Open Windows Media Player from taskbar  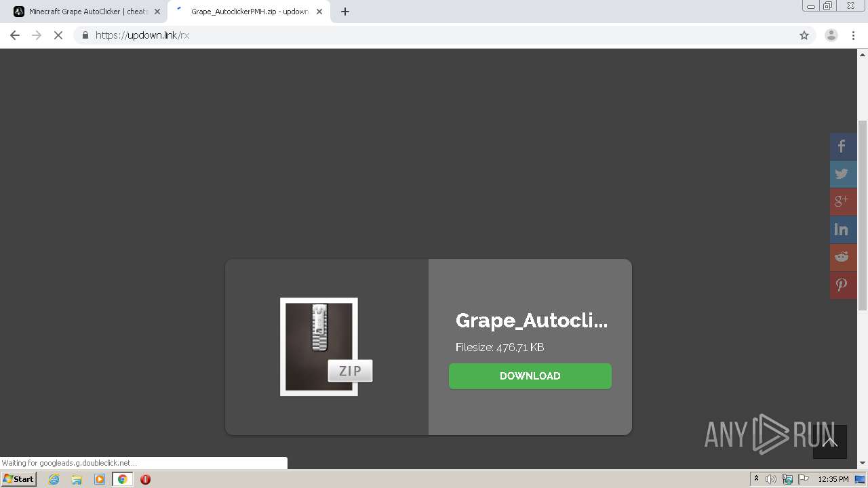point(100,479)
